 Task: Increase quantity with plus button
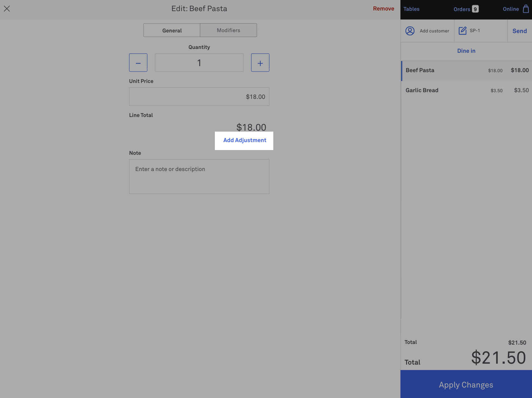(x=260, y=63)
